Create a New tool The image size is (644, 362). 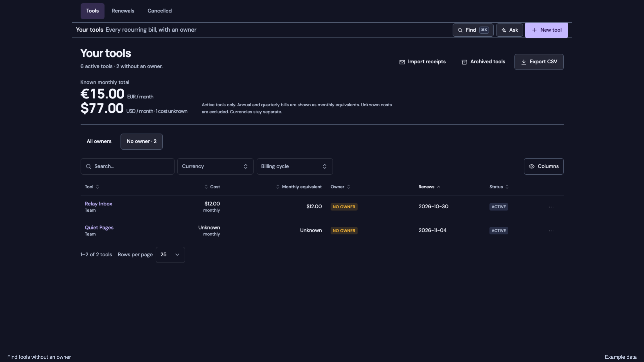tap(546, 30)
